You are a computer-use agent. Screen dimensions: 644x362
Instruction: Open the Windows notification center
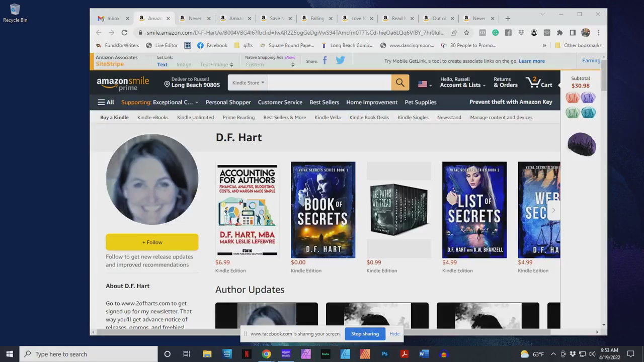[631, 354]
